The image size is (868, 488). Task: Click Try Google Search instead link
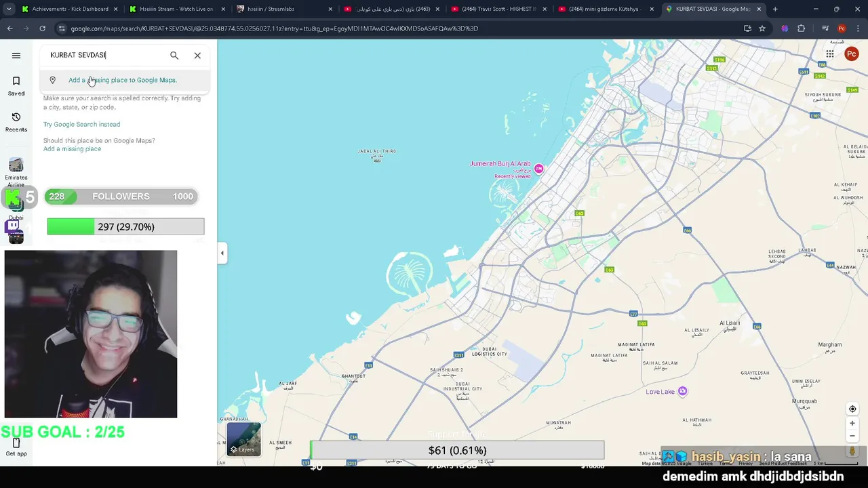pyautogui.click(x=81, y=124)
